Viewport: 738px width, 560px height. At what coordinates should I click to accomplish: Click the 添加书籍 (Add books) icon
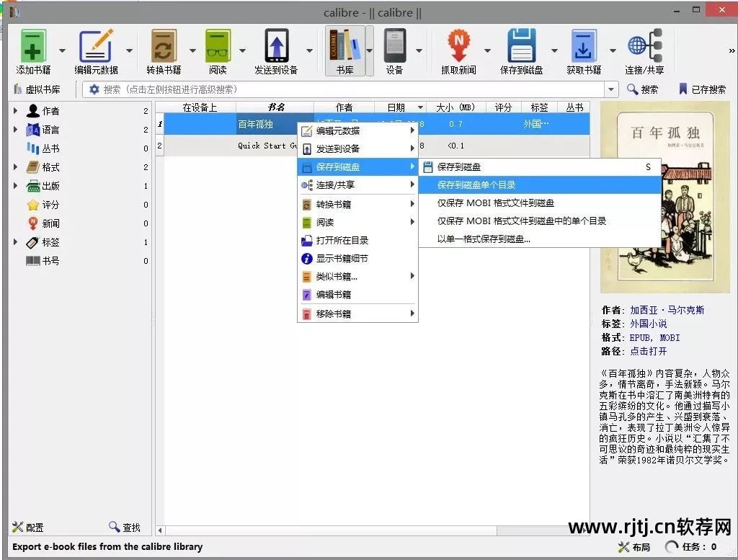coord(33,47)
